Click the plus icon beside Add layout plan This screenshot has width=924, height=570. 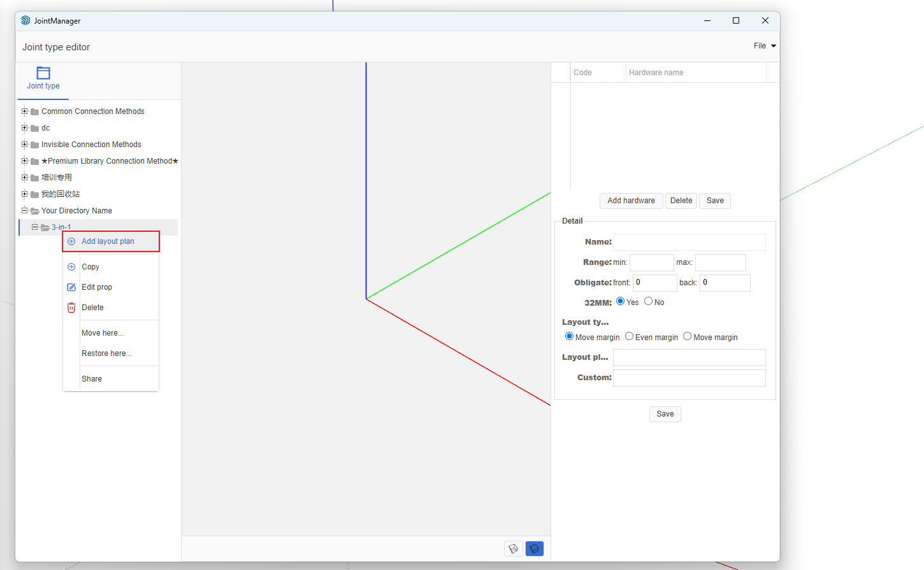pyautogui.click(x=71, y=241)
